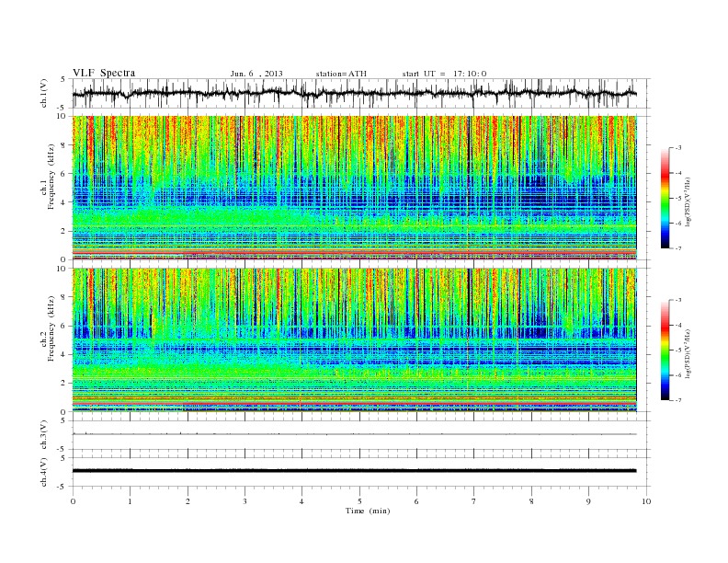Click the time axis tick label "4"
The width and height of the screenshot is (728, 563).
coord(302,501)
